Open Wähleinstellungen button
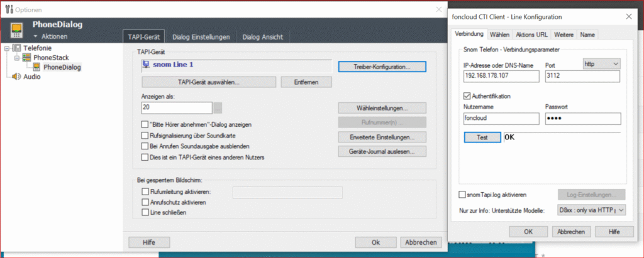The width and height of the screenshot is (644, 258). pos(382,109)
